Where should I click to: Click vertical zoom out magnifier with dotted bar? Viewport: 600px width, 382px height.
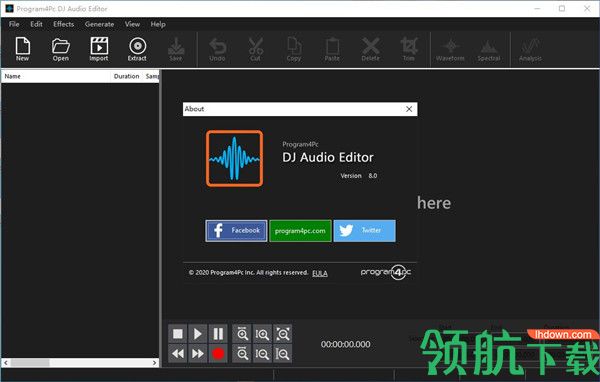[x=262, y=354]
